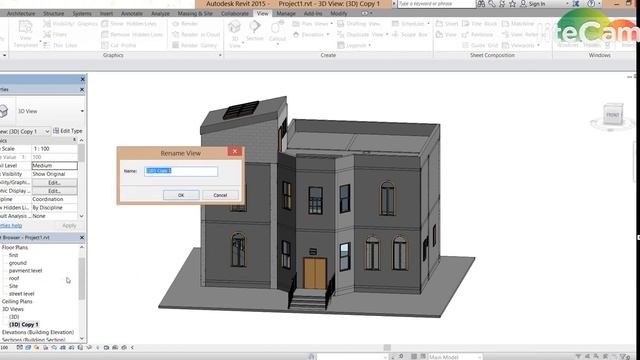This screenshot has width=640, height=360.
Task: Click the Name field in Rename View
Action: [x=181, y=171]
